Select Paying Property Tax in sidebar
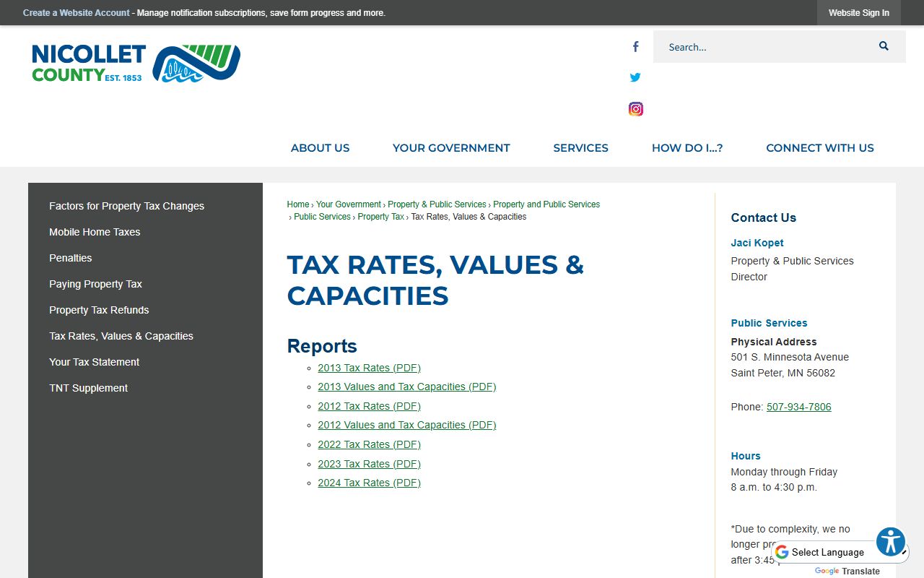The height and width of the screenshot is (578, 924). coord(95,284)
